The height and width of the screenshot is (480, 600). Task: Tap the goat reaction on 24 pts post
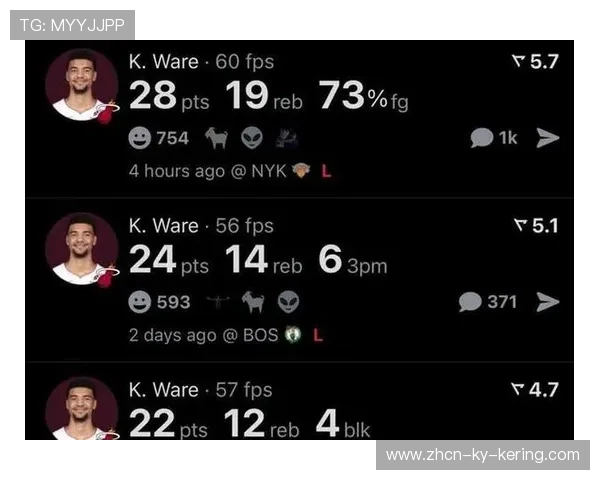tap(253, 302)
